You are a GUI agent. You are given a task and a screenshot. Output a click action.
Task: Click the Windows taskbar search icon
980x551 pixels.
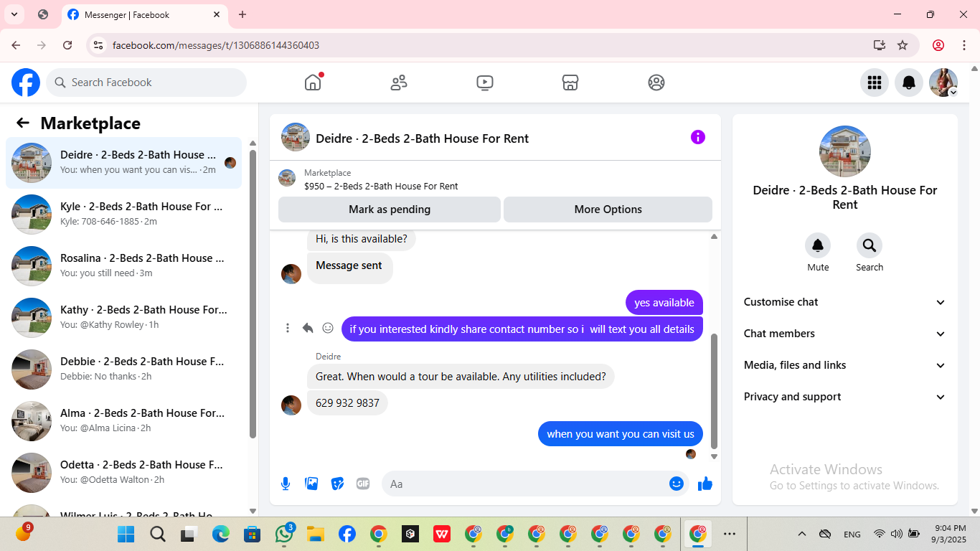coord(158,534)
